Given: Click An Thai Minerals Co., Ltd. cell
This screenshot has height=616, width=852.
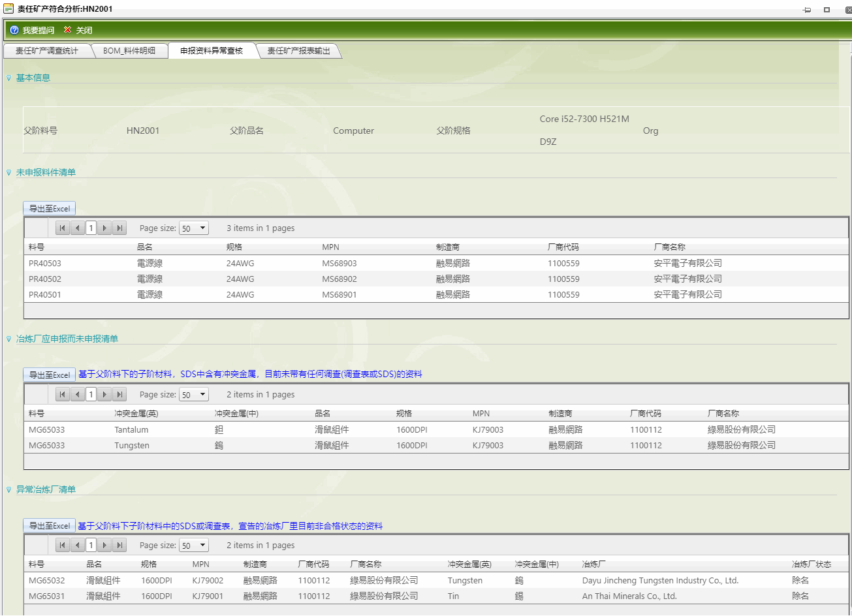Looking at the screenshot, I should pyautogui.click(x=629, y=596).
